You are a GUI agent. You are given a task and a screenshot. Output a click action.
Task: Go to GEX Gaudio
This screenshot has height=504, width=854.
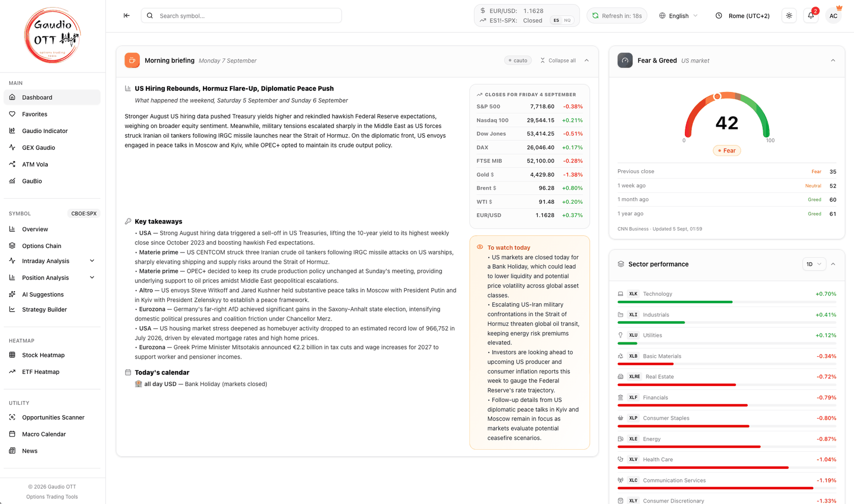[52, 148]
